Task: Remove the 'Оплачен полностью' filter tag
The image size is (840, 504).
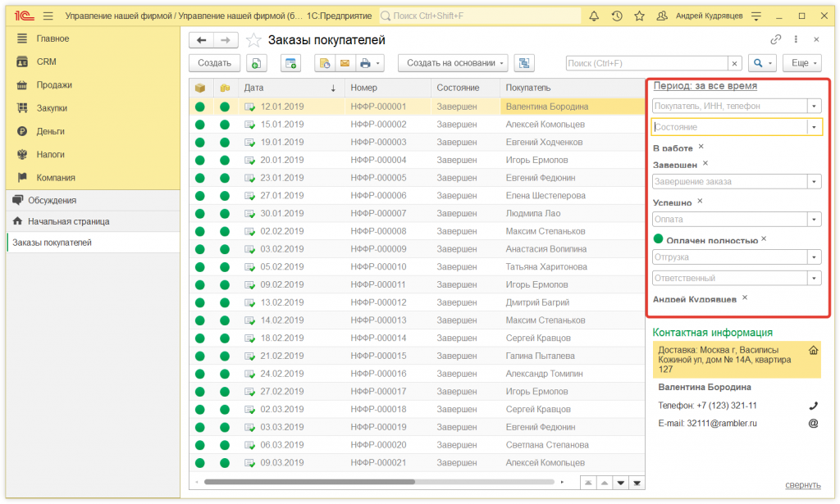Action: coord(764,238)
